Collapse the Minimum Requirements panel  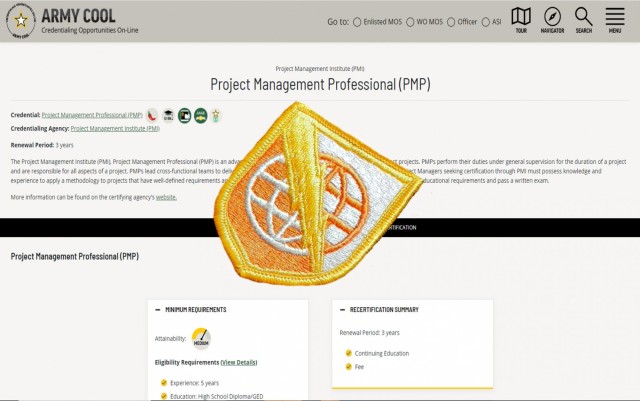pos(158,310)
